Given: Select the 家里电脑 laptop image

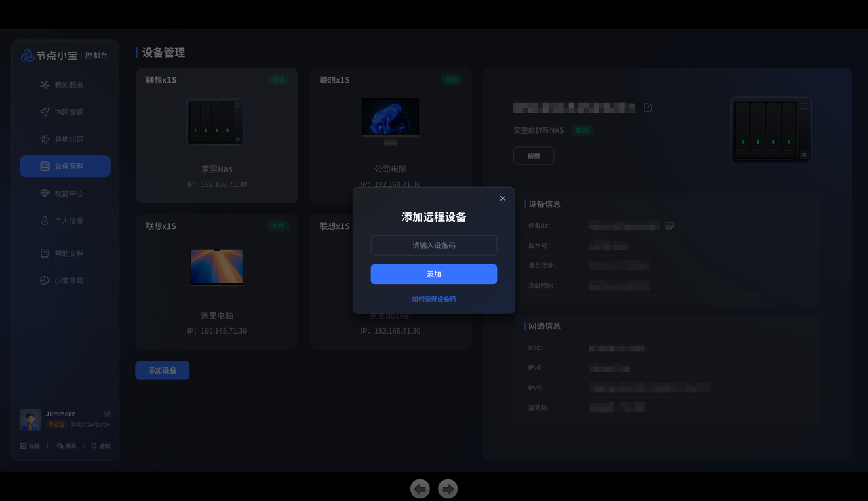Looking at the screenshot, I should (x=217, y=268).
